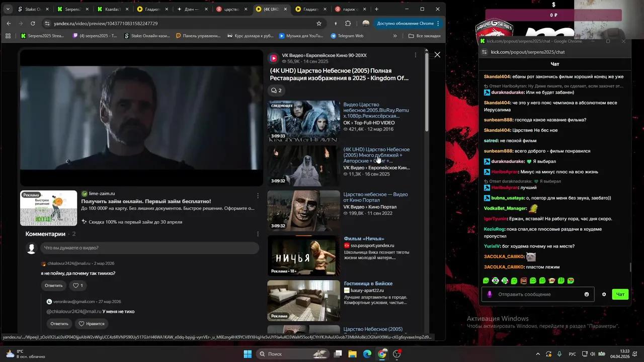The width and height of the screenshot is (644, 362).
Task: Go back in Chrome history
Action: pyautogui.click(x=9, y=23)
